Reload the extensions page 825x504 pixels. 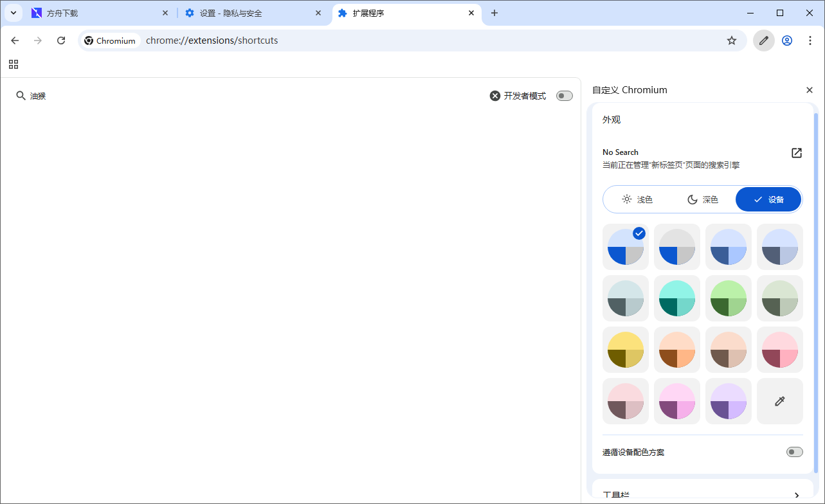click(x=60, y=40)
